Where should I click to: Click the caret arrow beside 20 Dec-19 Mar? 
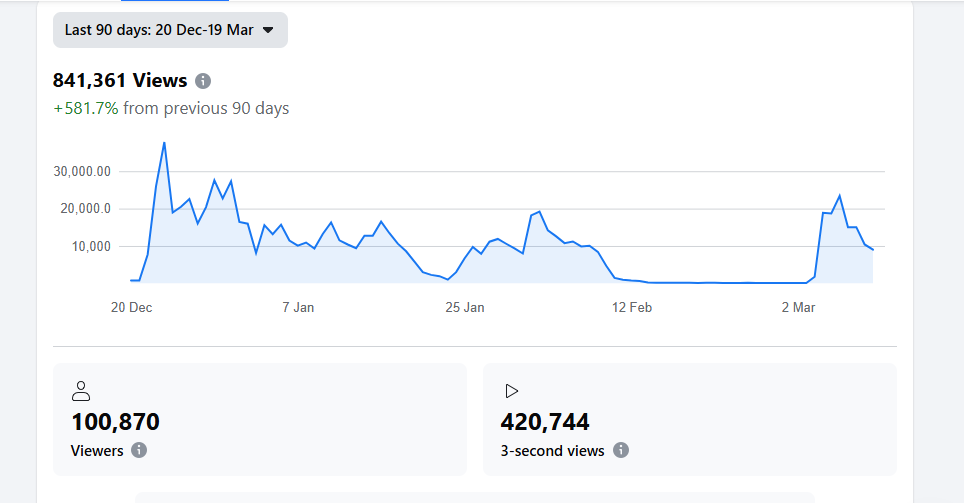tap(268, 30)
